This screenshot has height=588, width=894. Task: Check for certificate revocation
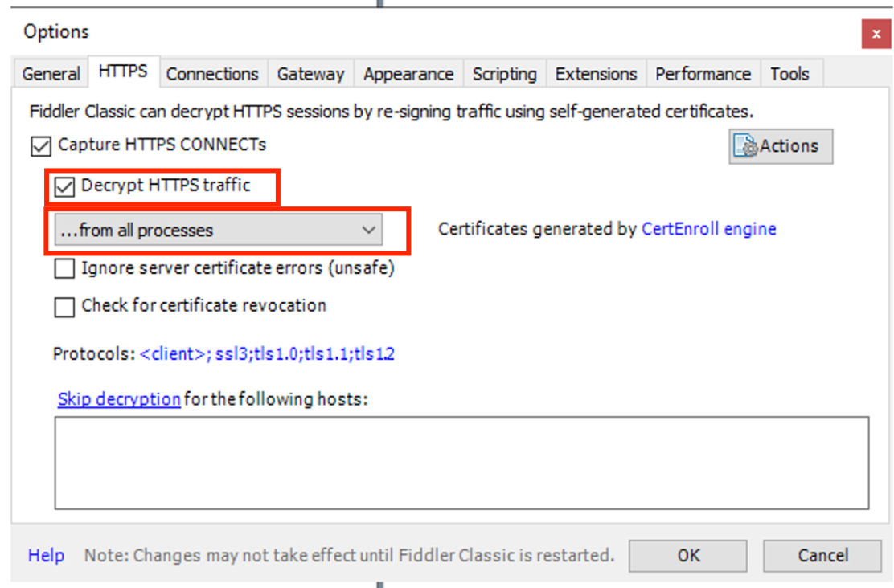[x=64, y=306]
